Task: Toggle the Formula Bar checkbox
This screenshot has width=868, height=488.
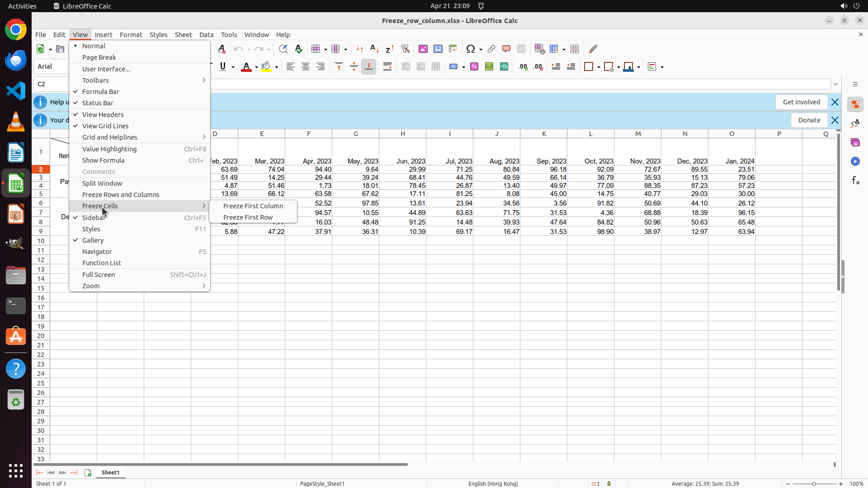Action: tap(100, 92)
